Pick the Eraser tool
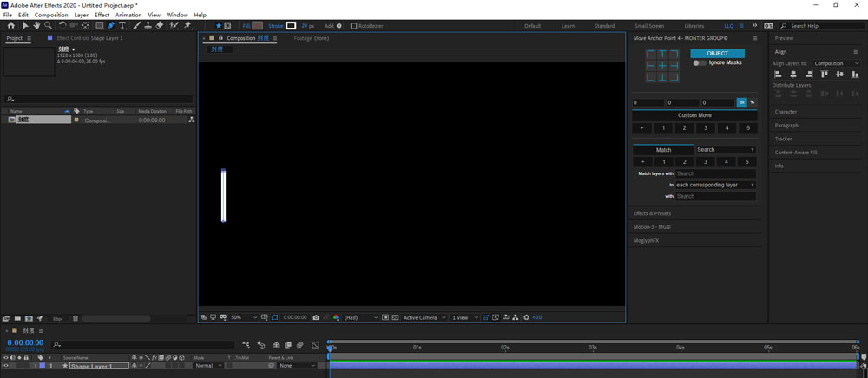Viewport: 868px width, 378px height. pos(160,26)
